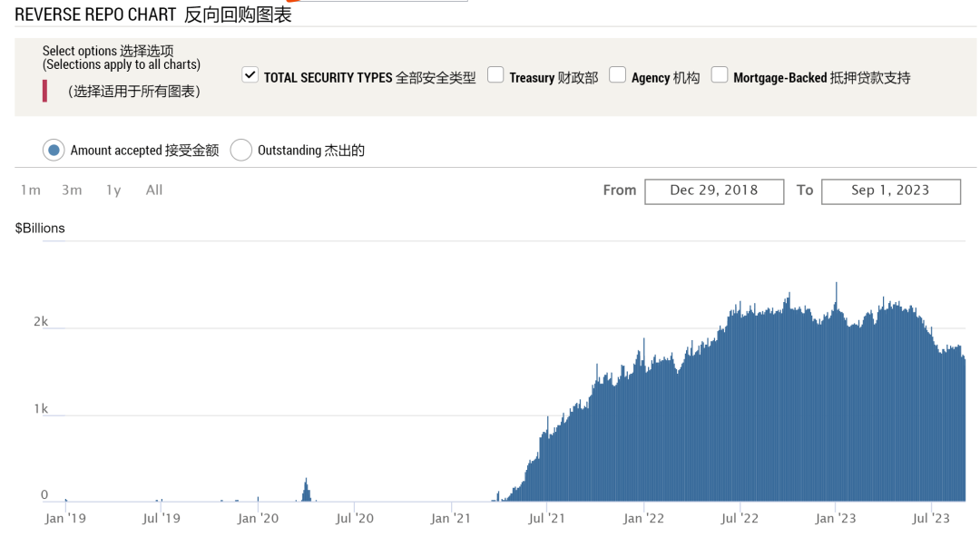Click the 2k y-axis label
The image size is (980, 537).
coord(40,322)
